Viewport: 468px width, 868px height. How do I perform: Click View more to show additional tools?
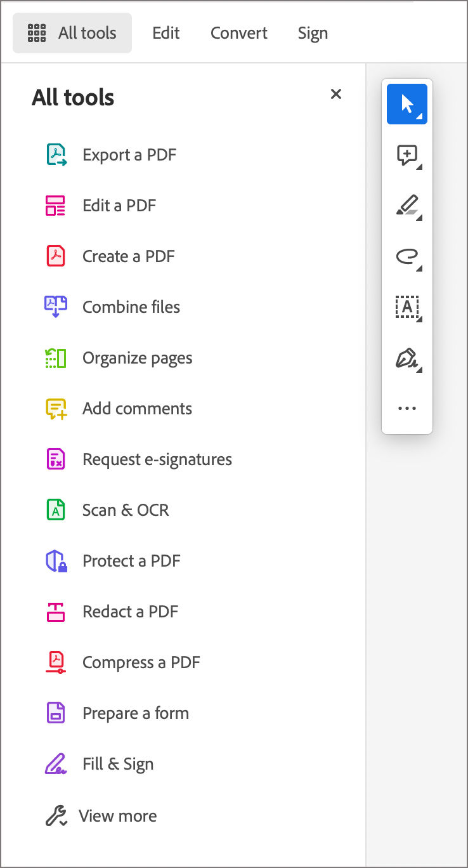119,815
